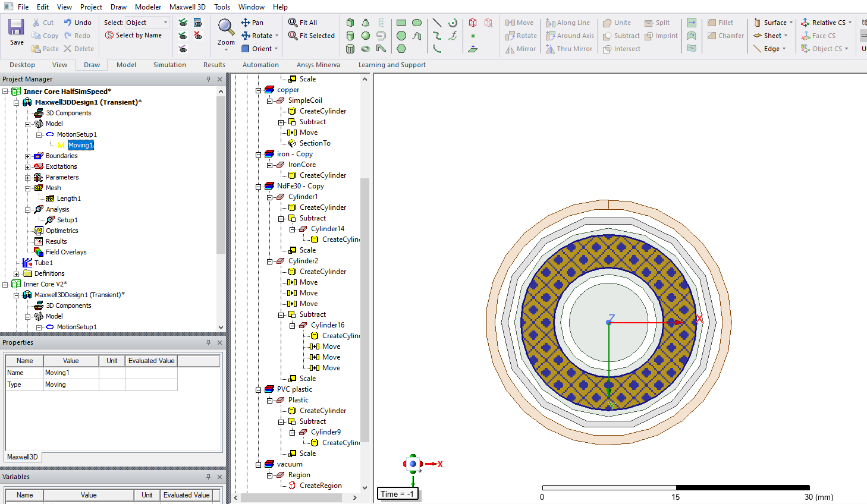Open the Modeler menu
The image size is (867, 504).
pyautogui.click(x=147, y=7)
